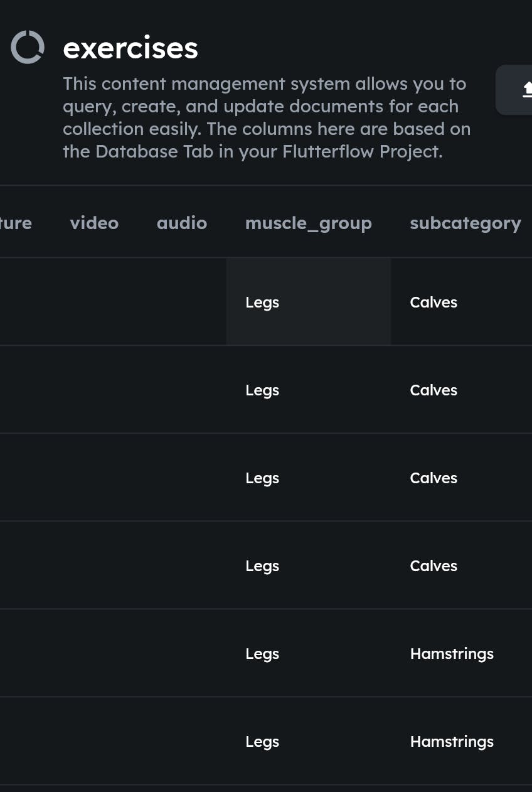Click the partially visible 'ture' column header

(15, 223)
